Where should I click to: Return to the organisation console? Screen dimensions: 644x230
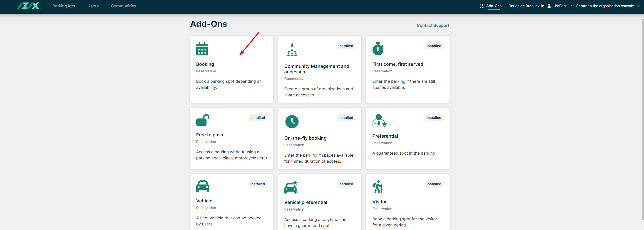pyautogui.click(x=608, y=6)
